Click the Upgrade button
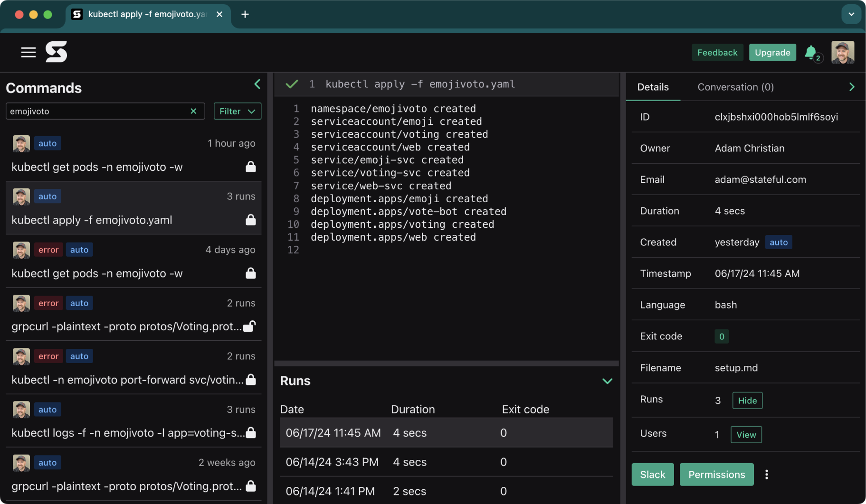Viewport: 866px width, 504px height. 772,52
